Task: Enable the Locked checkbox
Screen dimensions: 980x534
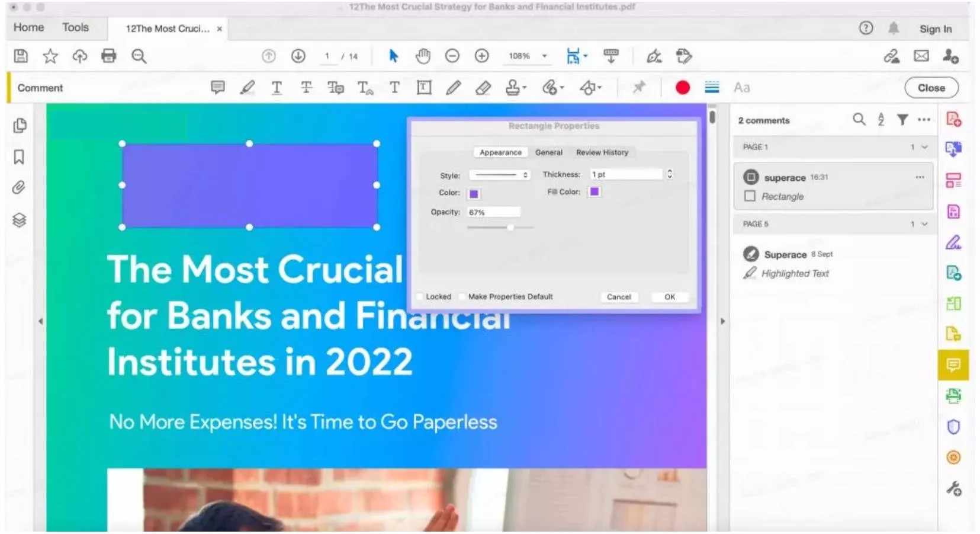Action: pyautogui.click(x=420, y=296)
